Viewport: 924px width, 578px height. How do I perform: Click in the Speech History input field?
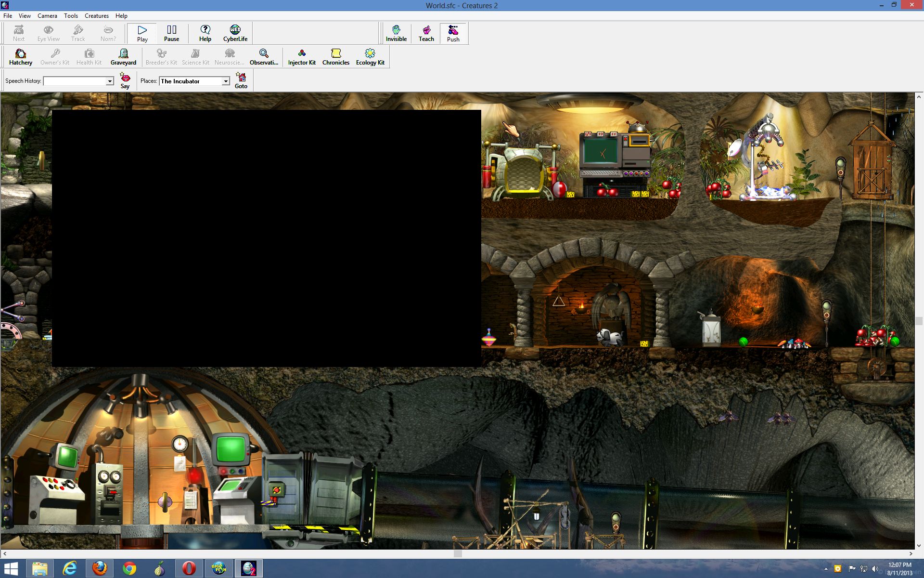tap(75, 81)
